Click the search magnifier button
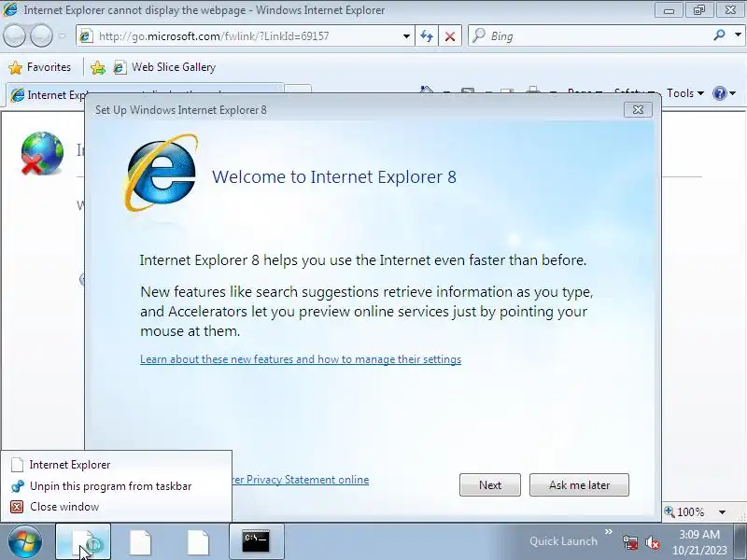Image resolution: width=747 pixels, height=560 pixels. tap(719, 35)
